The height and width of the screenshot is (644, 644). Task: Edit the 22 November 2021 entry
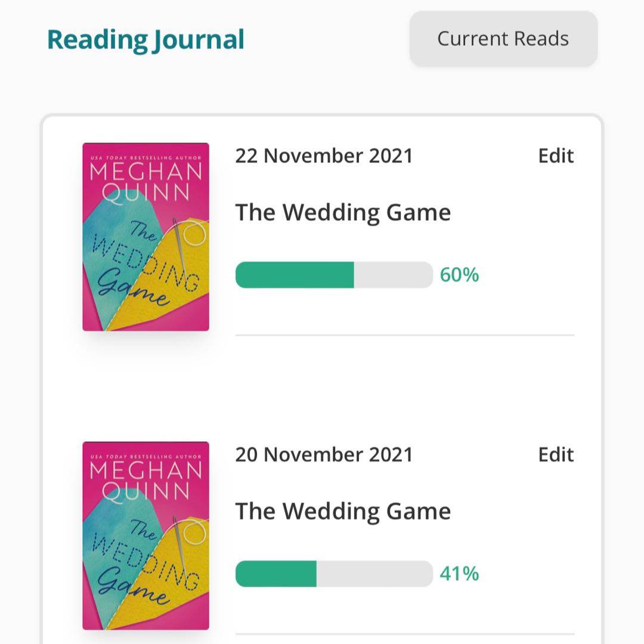click(x=556, y=156)
